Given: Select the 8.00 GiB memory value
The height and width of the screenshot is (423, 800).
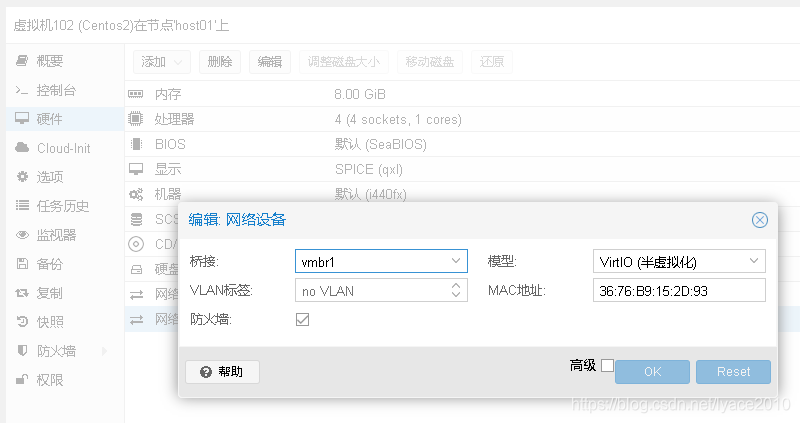Looking at the screenshot, I should pos(360,94).
